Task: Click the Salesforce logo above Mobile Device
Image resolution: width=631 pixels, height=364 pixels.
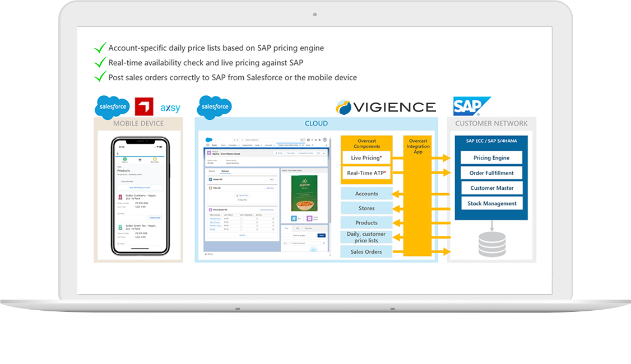Action: pyautogui.click(x=112, y=107)
